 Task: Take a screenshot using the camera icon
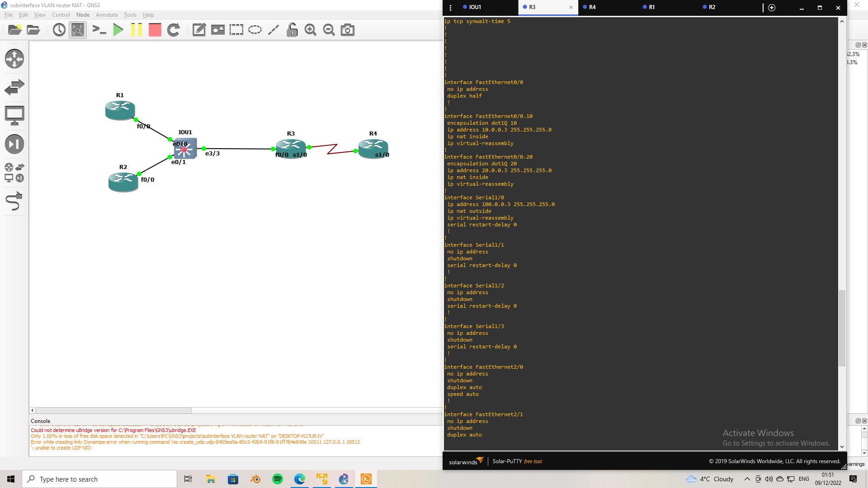[x=347, y=30]
